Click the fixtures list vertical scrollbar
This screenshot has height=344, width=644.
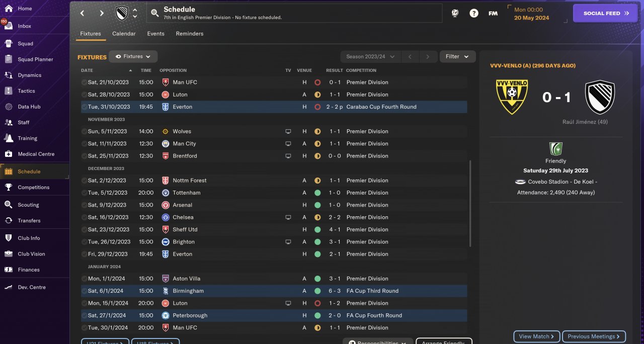pos(470,204)
